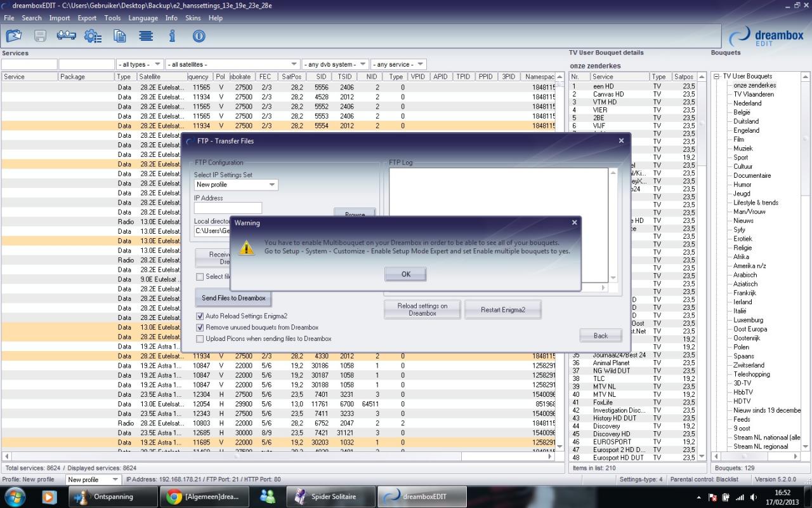
Task: Open the options gear icon in toolbar
Action: 93,36
